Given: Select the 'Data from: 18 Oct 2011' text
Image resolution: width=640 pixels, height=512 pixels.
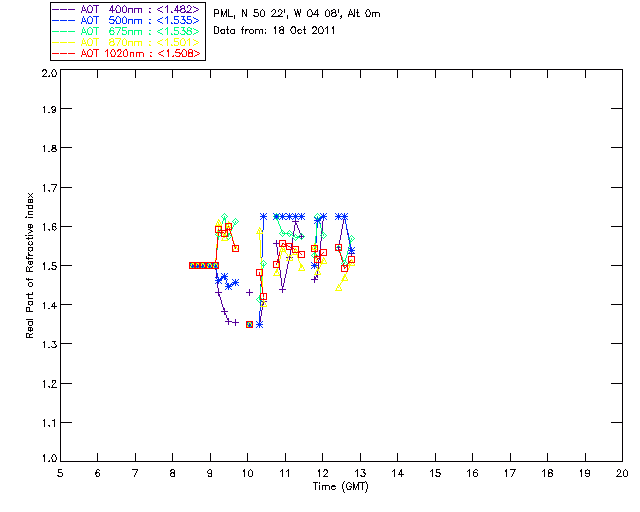Looking at the screenshot, I should (274, 31).
